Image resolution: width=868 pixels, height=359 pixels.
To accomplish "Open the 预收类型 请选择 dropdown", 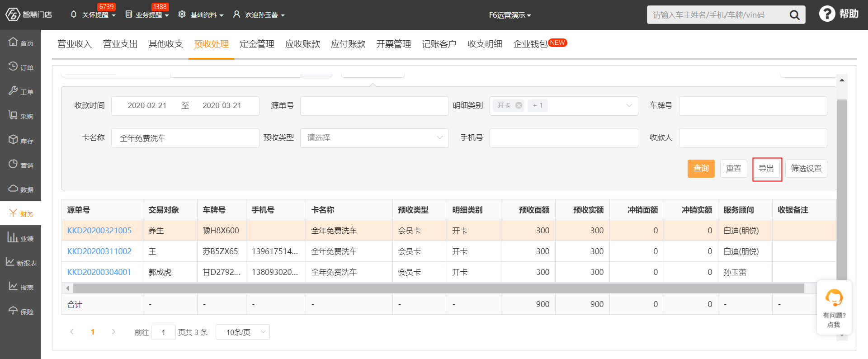I will pyautogui.click(x=374, y=138).
